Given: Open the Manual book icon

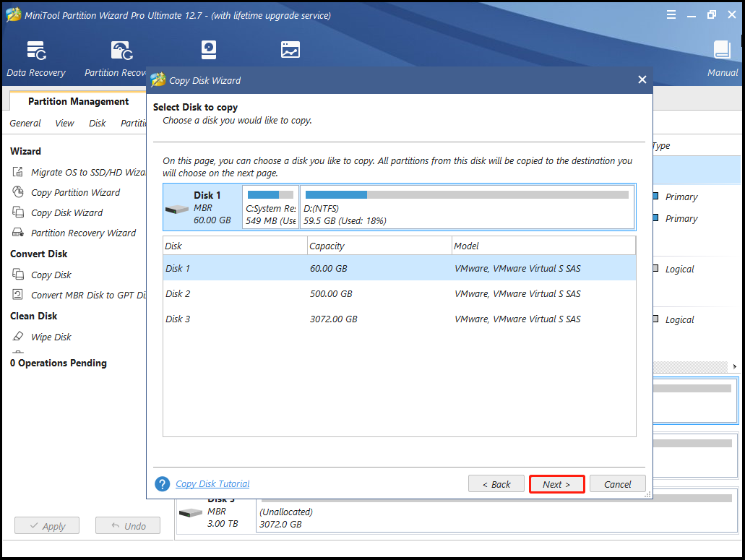Looking at the screenshot, I should click(722, 49).
